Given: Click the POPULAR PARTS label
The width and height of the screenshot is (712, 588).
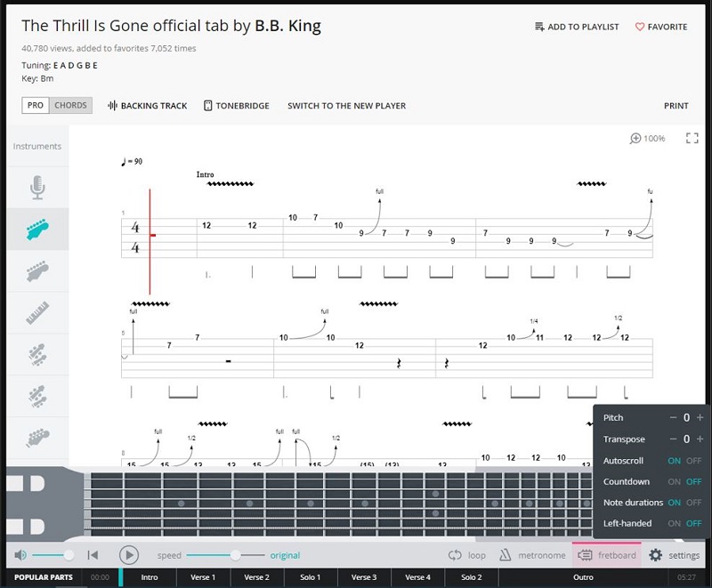Looking at the screenshot, I should (x=44, y=577).
